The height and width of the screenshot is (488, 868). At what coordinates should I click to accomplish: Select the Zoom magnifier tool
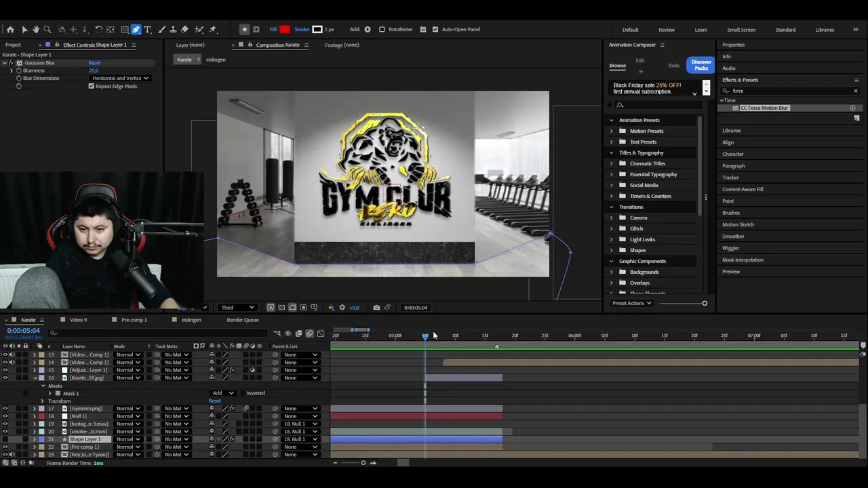click(47, 30)
